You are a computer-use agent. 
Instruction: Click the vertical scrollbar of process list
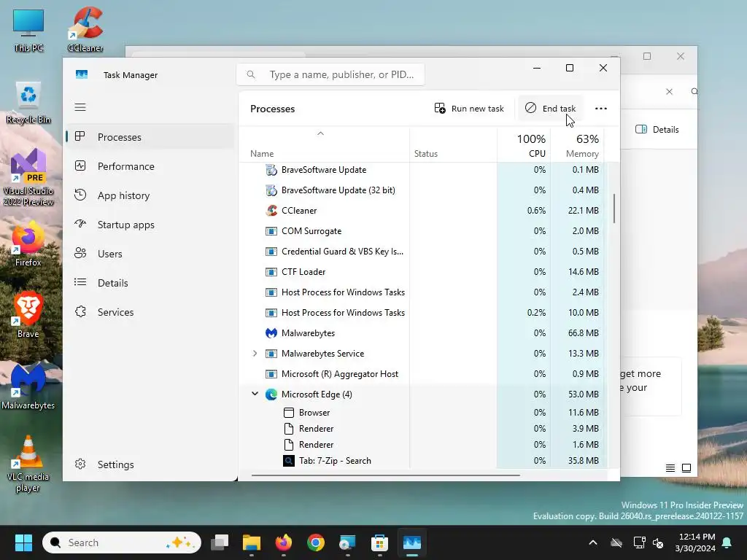(x=614, y=209)
